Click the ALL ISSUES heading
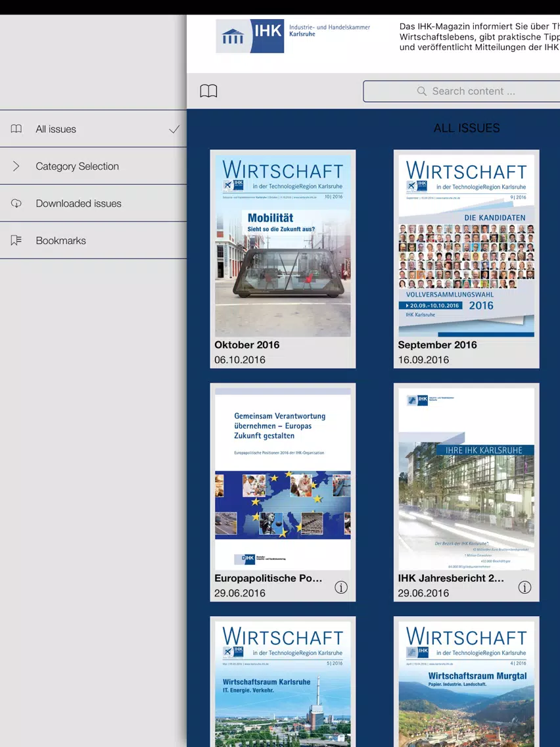Viewport: 560px width, 747px height. (x=467, y=128)
